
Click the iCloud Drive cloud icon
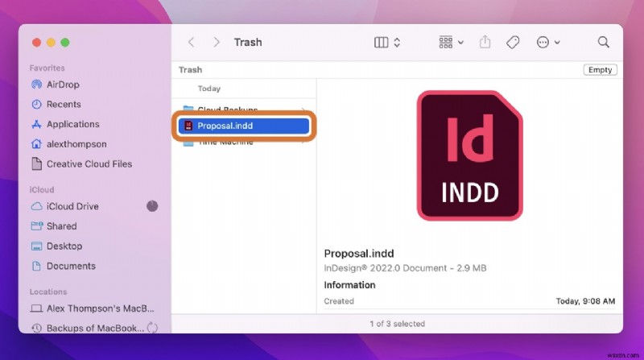[36, 206]
